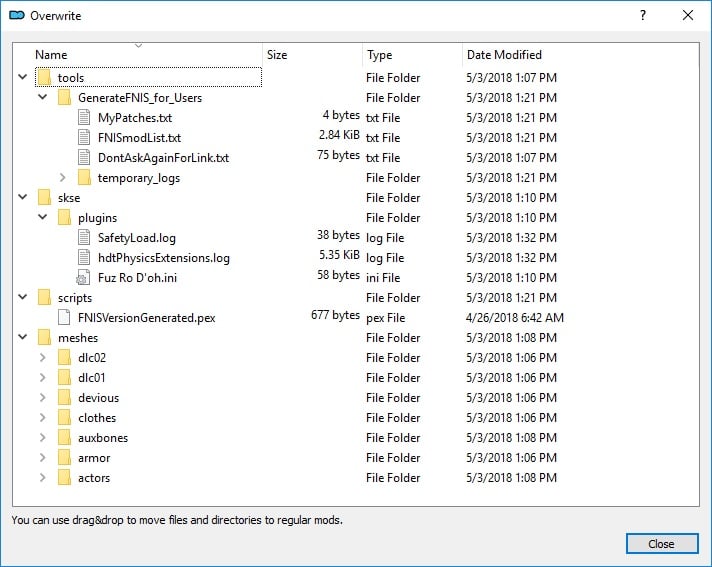
Task: Click the MyPatches.txt document icon
Action: [84, 118]
